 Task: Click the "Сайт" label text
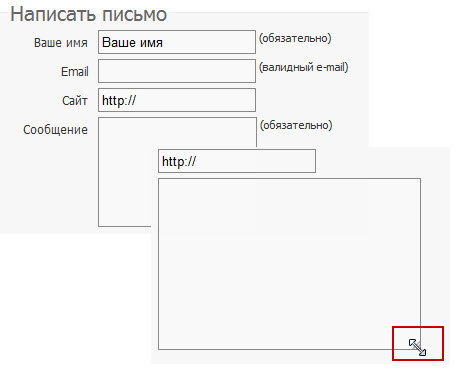[x=75, y=100]
